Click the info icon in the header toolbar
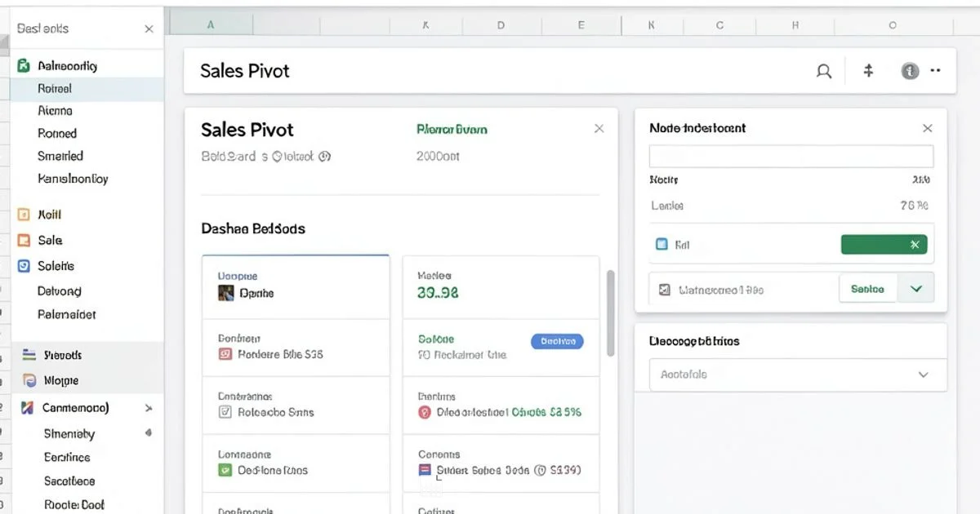This screenshot has width=980, height=514. [x=909, y=71]
